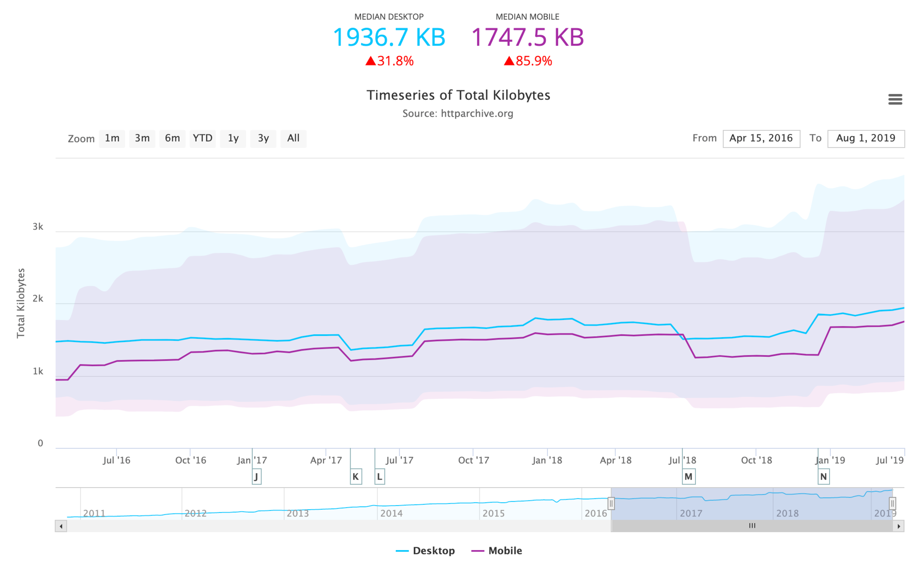The image size is (924, 564).
Task: Open the chart hamburger context menu
Action: pos(895,99)
